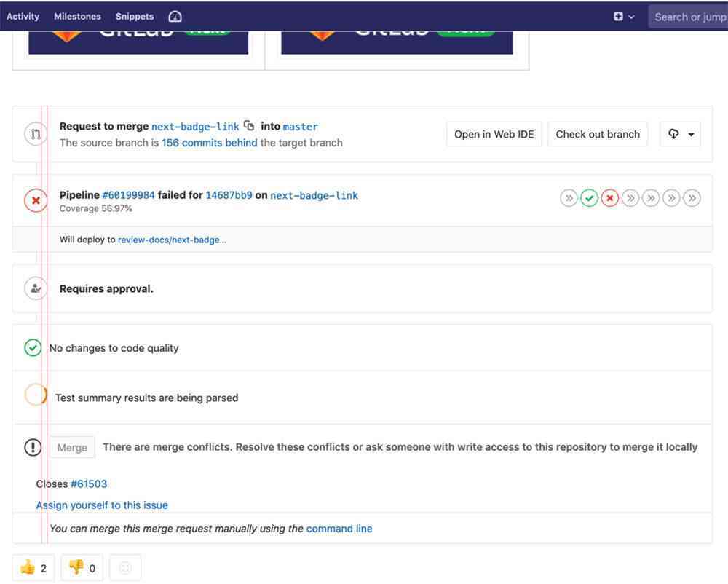Add a custom emoji reaction
This screenshot has height=584, width=728.
[125, 568]
